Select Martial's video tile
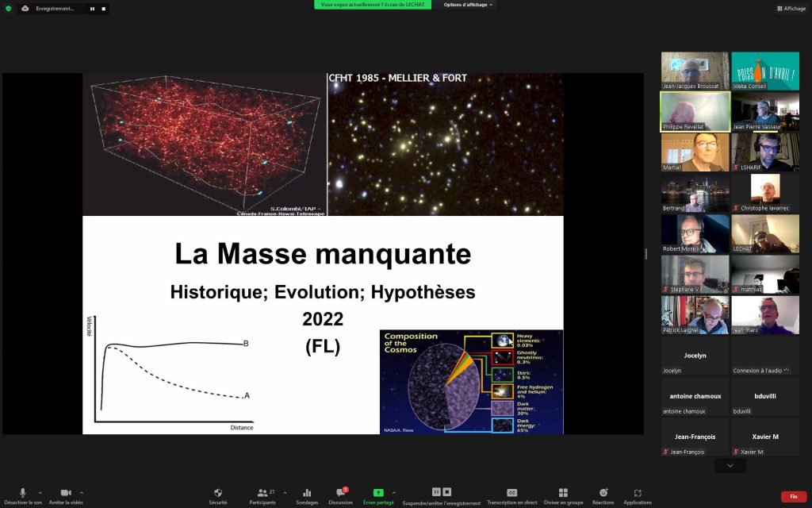Viewport: 812px width, 508px height. click(695, 152)
